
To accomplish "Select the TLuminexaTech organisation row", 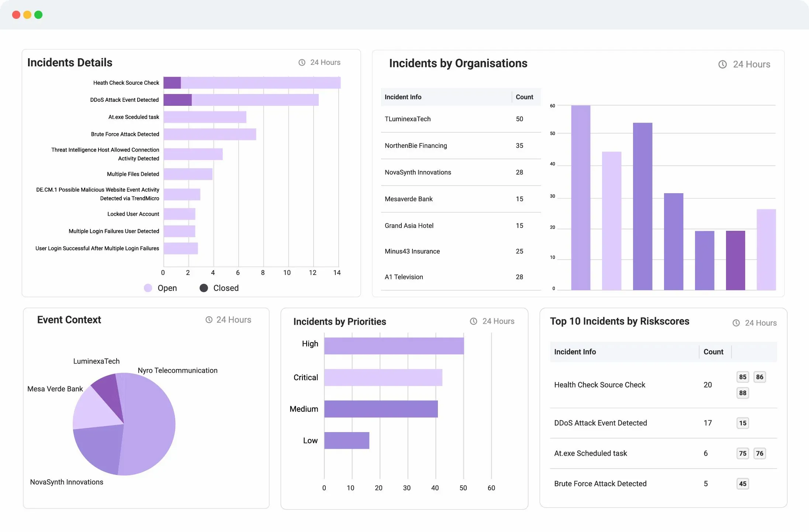I will coord(408,119).
